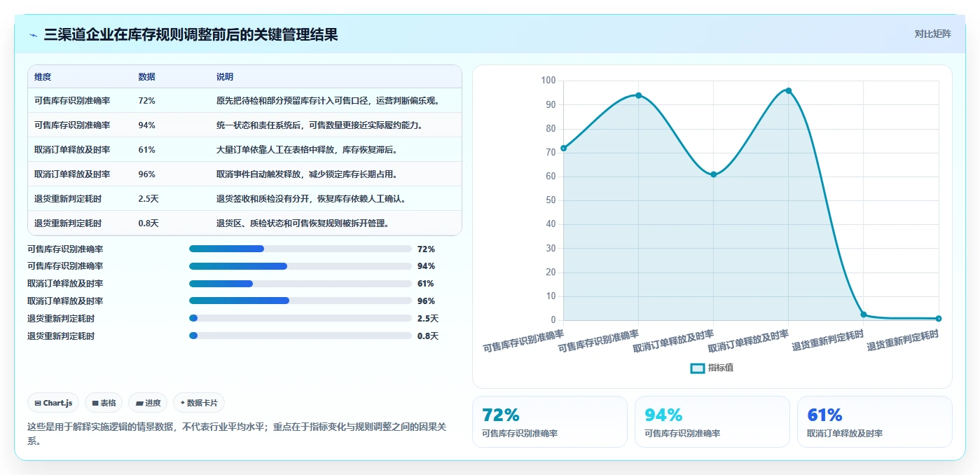Select the title 三渠道企业在库存规则调整前后的关键管理结果
980x475 pixels.
tap(191, 34)
